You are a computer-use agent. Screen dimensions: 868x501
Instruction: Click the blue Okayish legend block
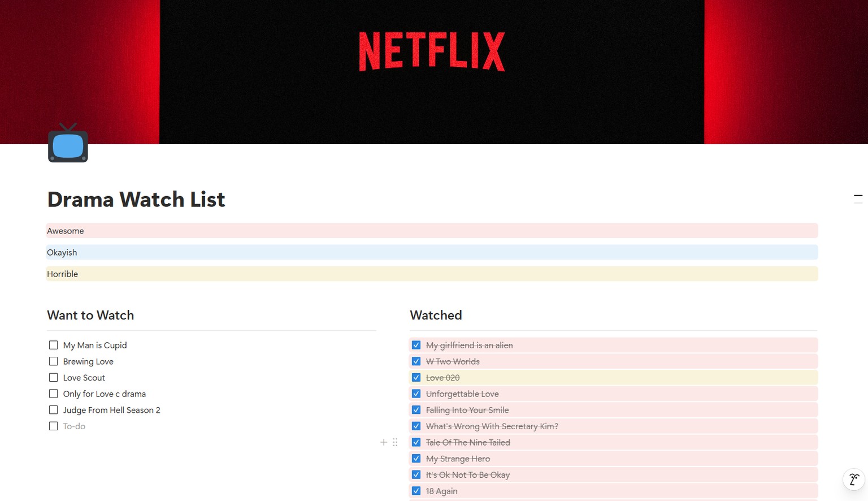click(432, 252)
